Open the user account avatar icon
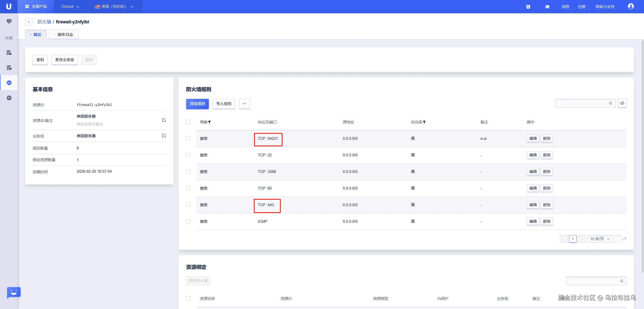644x309 pixels. coord(631,7)
